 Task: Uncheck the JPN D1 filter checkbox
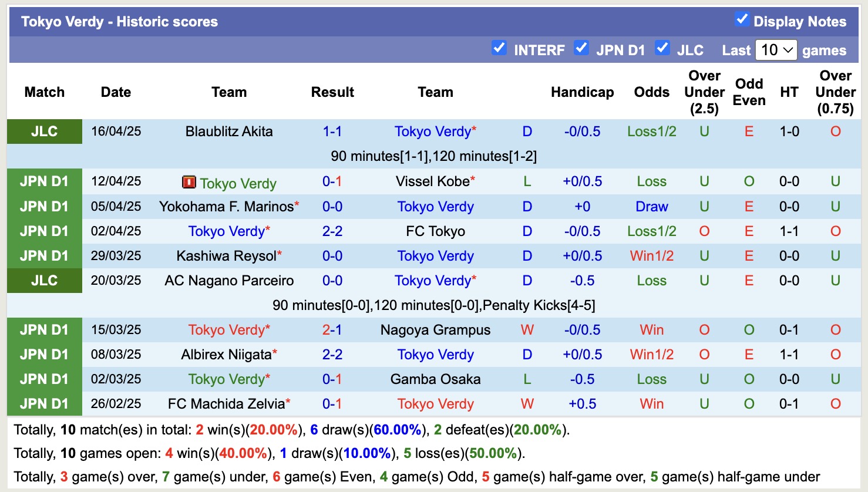[x=581, y=48]
